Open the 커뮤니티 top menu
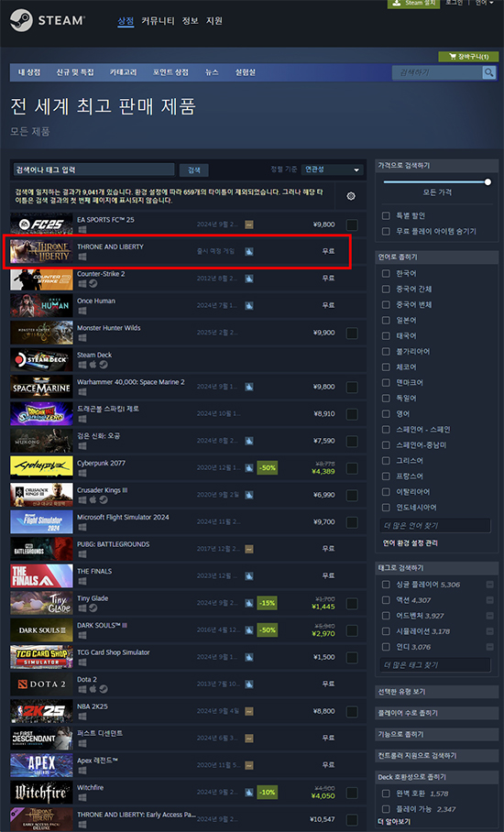The width and height of the screenshot is (504, 832). click(x=159, y=21)
